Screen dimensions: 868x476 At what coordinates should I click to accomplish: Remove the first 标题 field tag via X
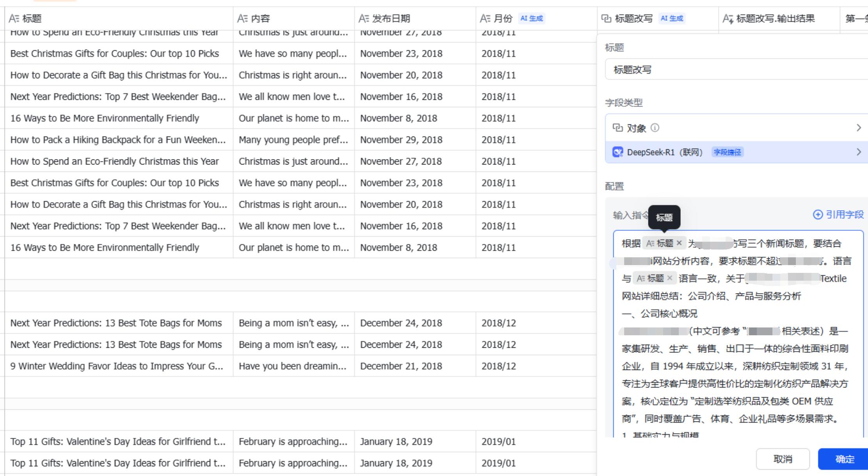coord(679,243)
